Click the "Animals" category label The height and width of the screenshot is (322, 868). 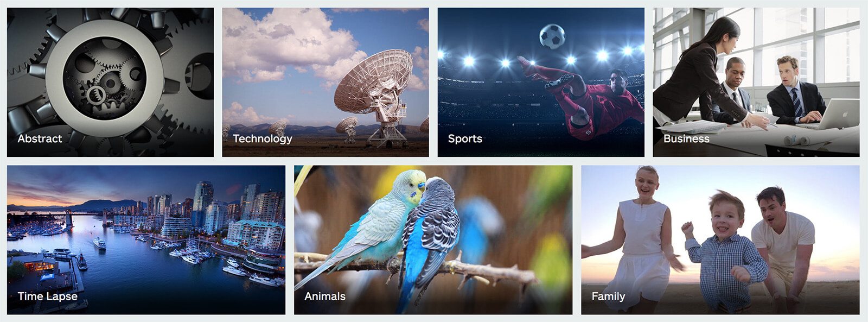click(325, 296)
